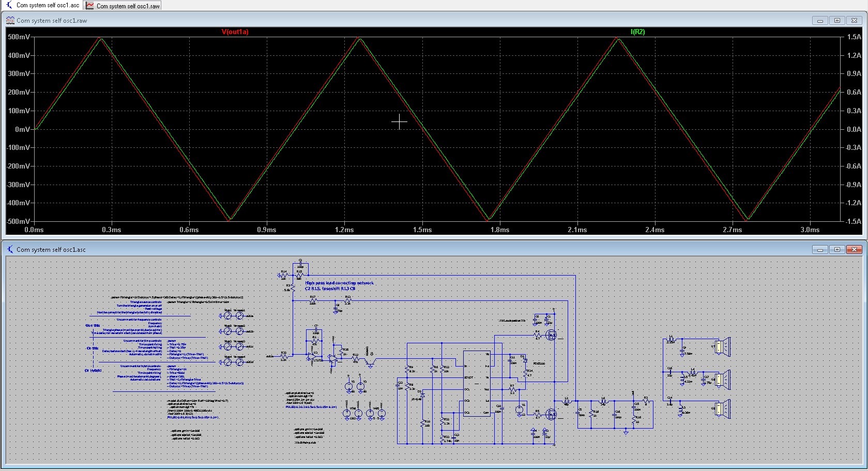Click the 3.0ms label on the time axis
Screen dimensions: 868x471
pos(810,230)
